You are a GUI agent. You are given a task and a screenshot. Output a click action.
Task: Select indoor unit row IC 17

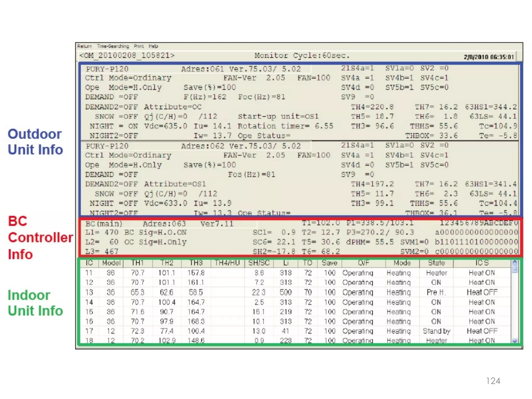click(x=89, y=331)
